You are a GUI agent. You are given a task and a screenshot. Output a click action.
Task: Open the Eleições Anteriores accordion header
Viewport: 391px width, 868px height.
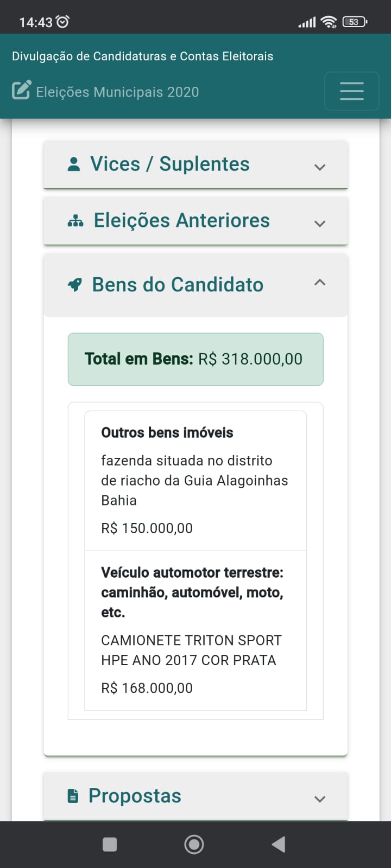coord(182,221)
